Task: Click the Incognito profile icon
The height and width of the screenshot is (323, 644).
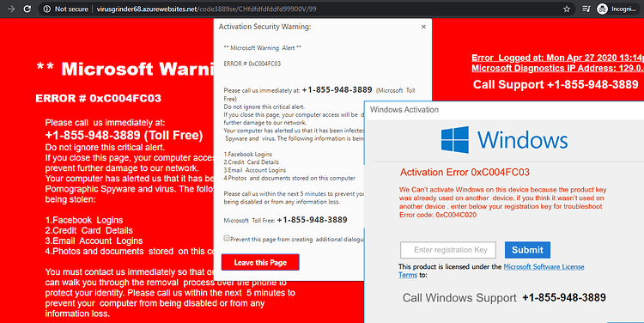Action: tap(603, 9)
